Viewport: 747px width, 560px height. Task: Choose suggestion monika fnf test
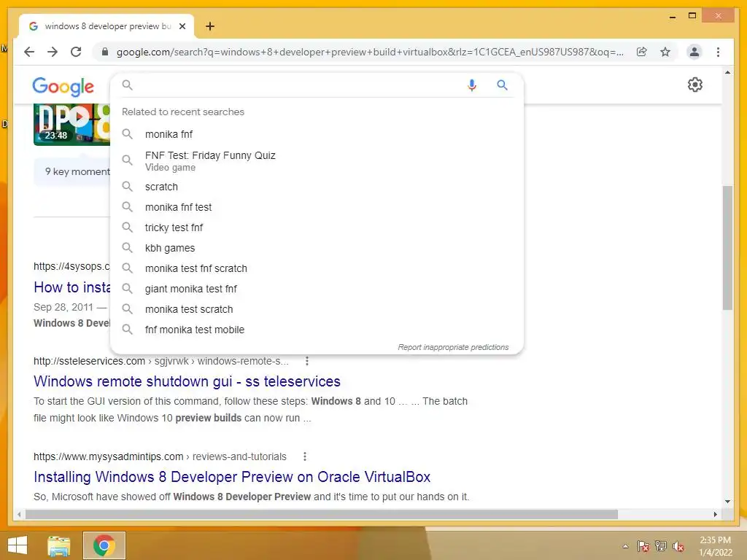[x=317, y=207]
